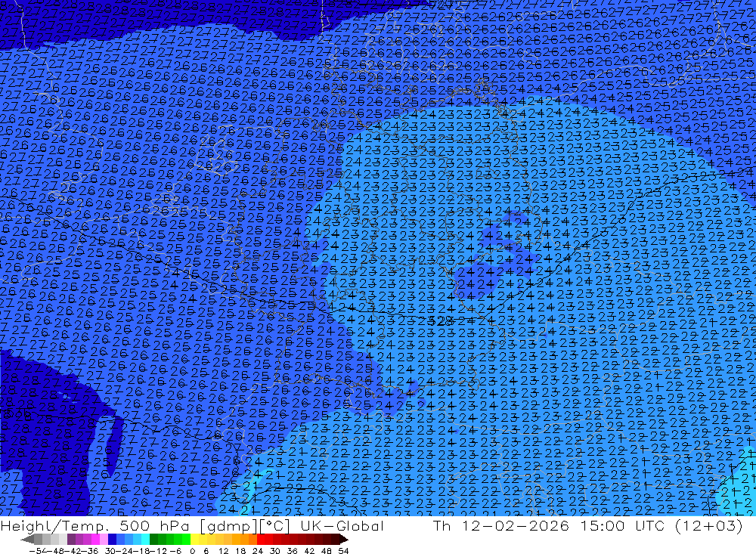
Task: Click the '0' legend value
Action: [x=192, y=551]
